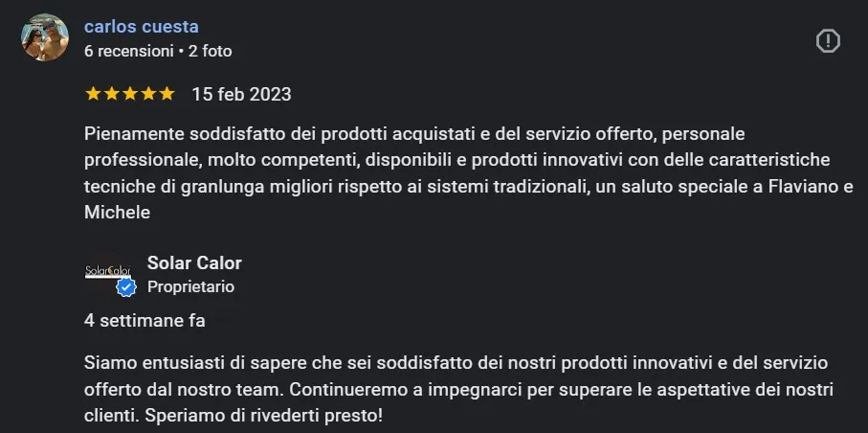Click the second yellow rating star
868x433 pixels.
(x=111, y=94)
